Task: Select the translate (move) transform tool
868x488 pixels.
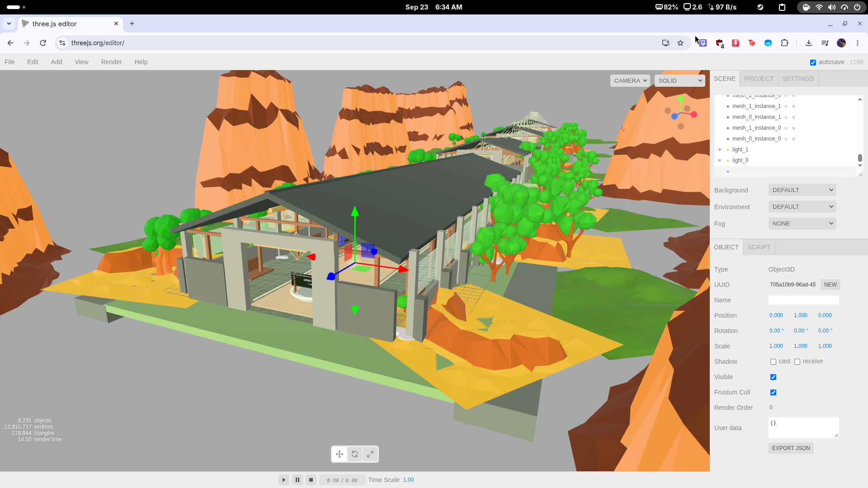Action: (x=340, y=454)
